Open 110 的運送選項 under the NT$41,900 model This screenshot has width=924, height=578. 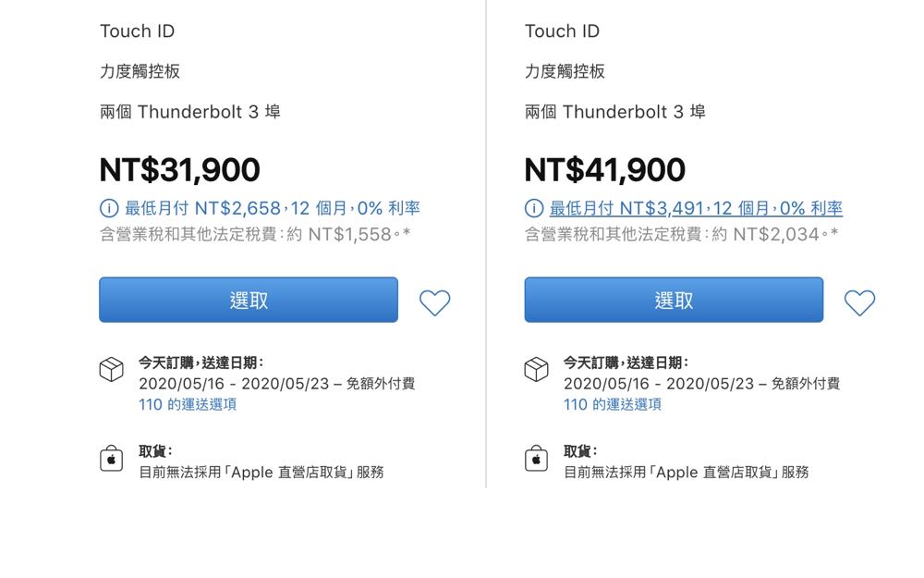point(613,404)
